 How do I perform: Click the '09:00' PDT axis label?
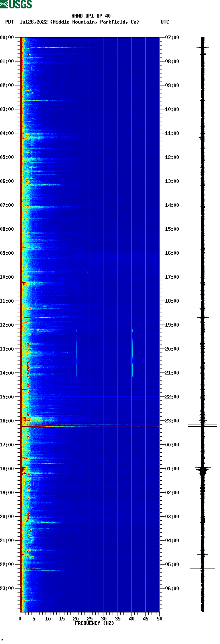pyautogui.click(x=7, y=253)
